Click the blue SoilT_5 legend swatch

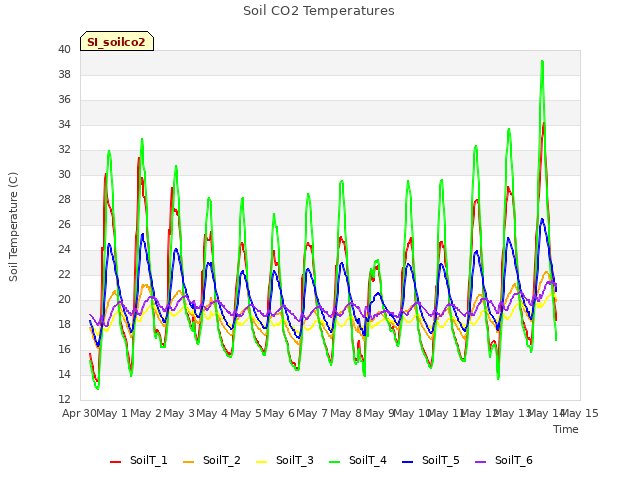pyautogui.click(x=408, y=462)
